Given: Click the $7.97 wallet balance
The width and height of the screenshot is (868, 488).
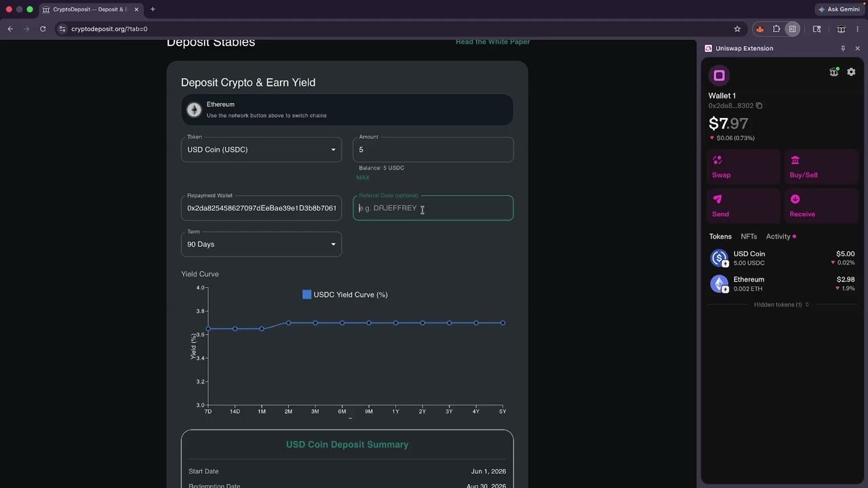Looking at the screenshot, I should 728,123.
